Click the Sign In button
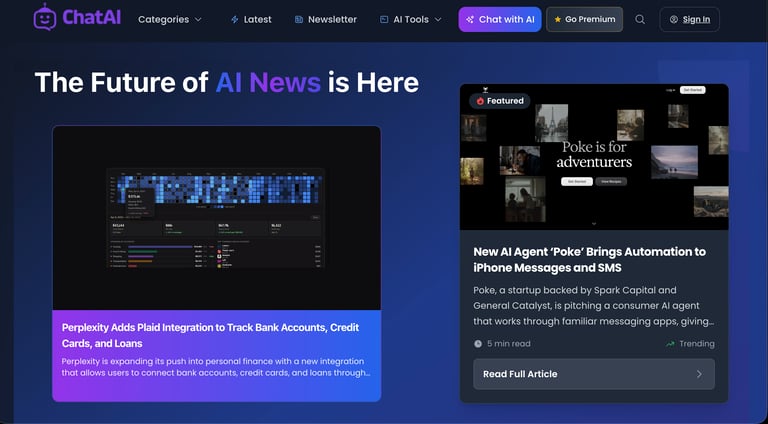Viewport: 768px width, 424px height. pos(690,20)
